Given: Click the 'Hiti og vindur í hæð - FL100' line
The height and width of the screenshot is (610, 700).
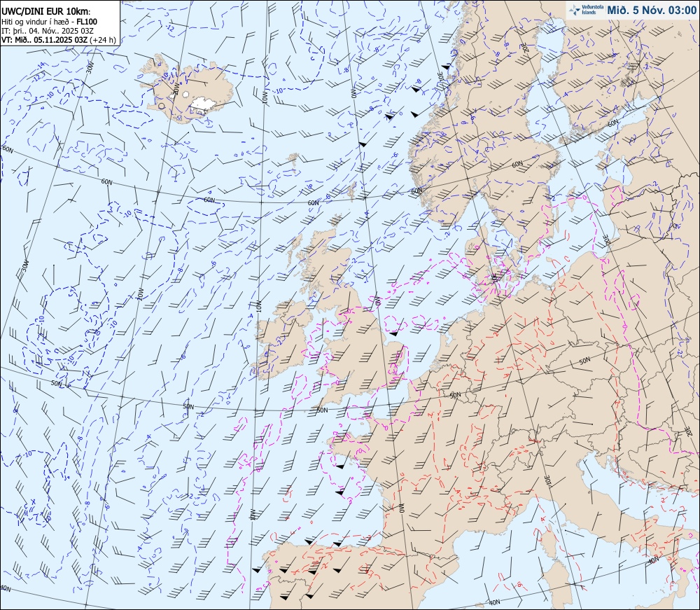Looking at the screenshot, I should coord(49,22).
